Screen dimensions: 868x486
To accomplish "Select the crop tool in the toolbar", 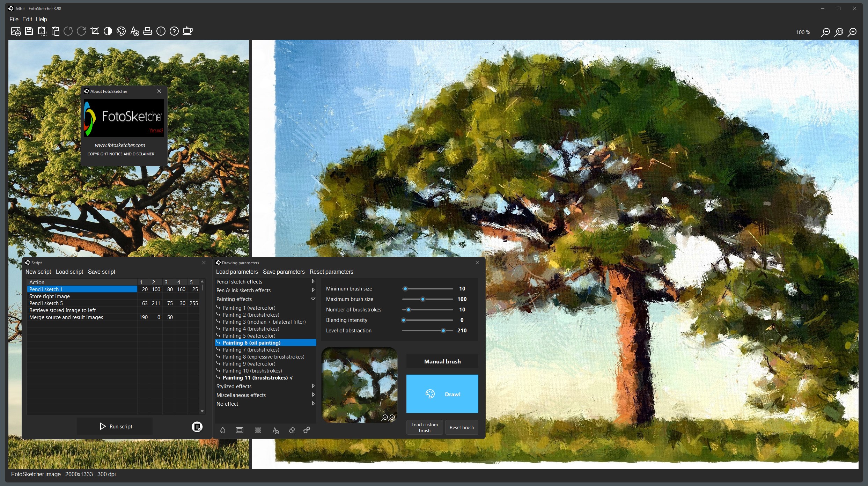I will click(x=95, y=31).
